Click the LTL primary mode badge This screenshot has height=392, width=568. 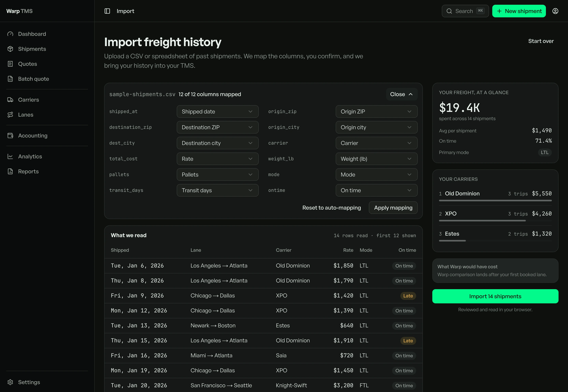(x=545, y=152)
